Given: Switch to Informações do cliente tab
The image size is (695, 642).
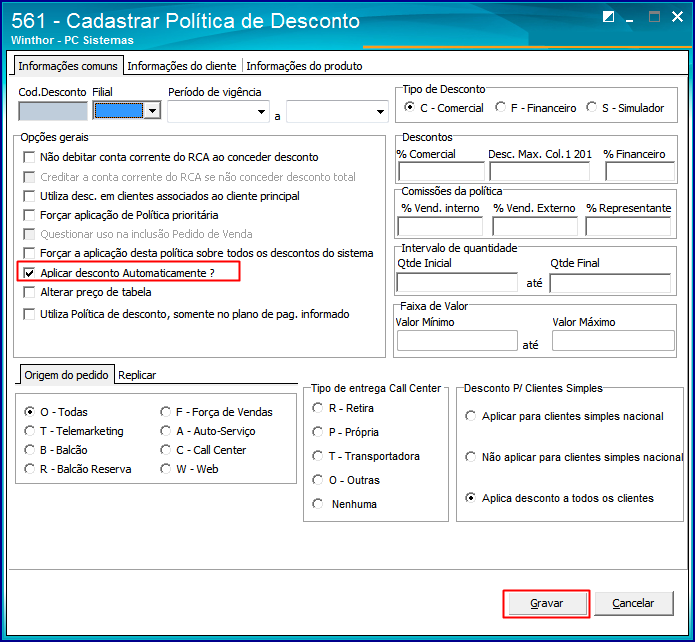Looking at the screenshot, I should click(x=182, y=66).
